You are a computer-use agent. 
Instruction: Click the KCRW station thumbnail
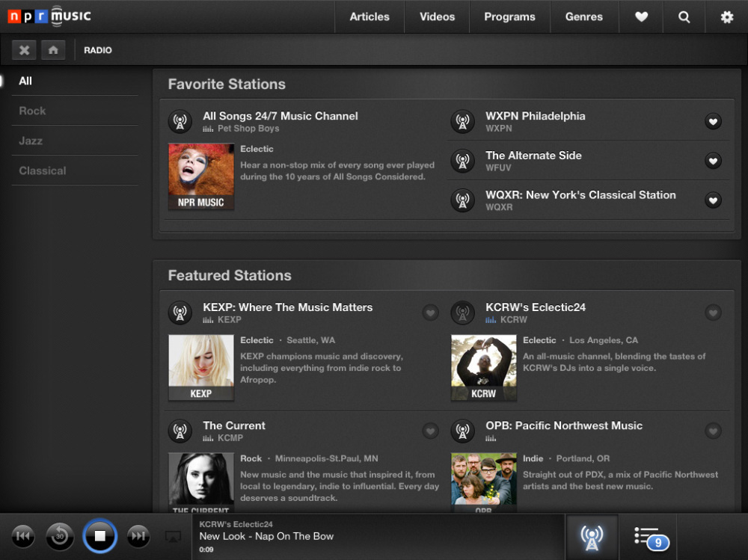coord(483,367)
